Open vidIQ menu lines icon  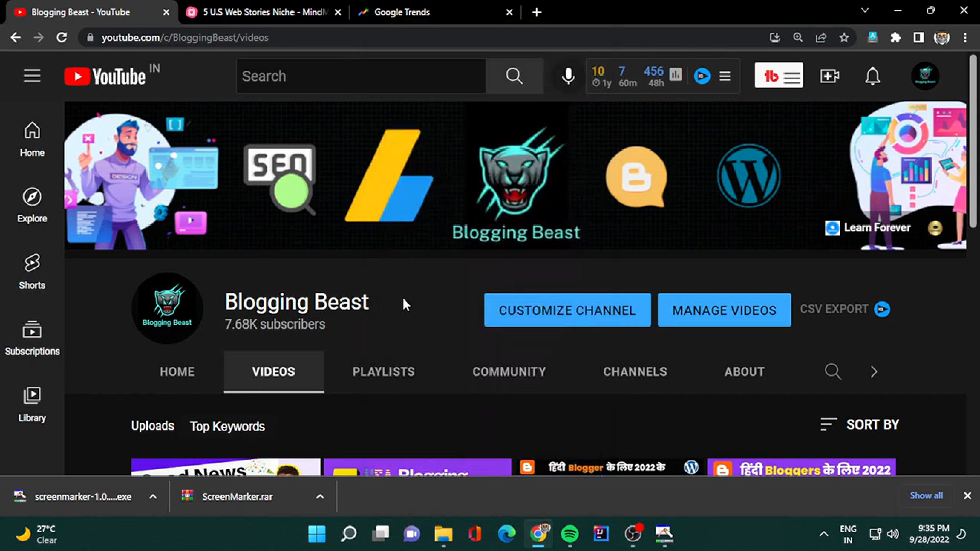(725, 76)
